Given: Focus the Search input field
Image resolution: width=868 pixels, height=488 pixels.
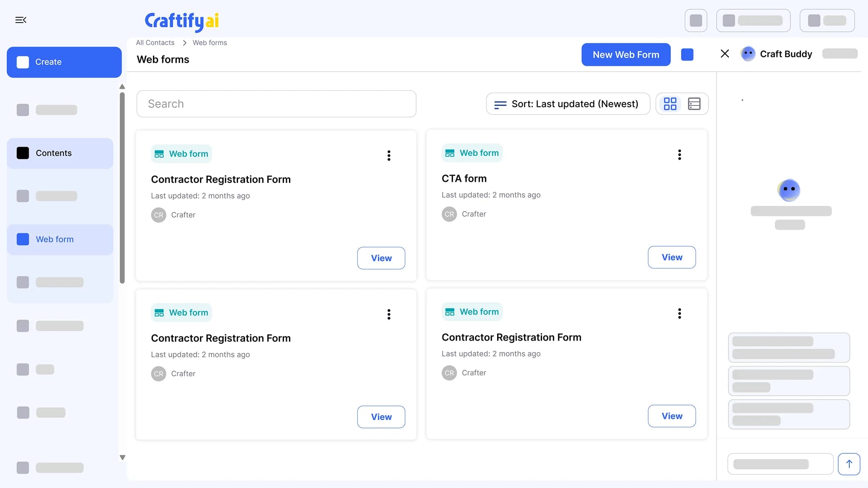Looking at the screenshot, I should (x=276, y=104).
